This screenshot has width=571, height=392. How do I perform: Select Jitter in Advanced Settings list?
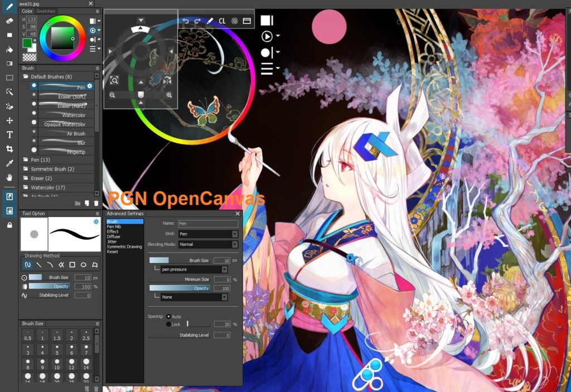coord(112,241)
